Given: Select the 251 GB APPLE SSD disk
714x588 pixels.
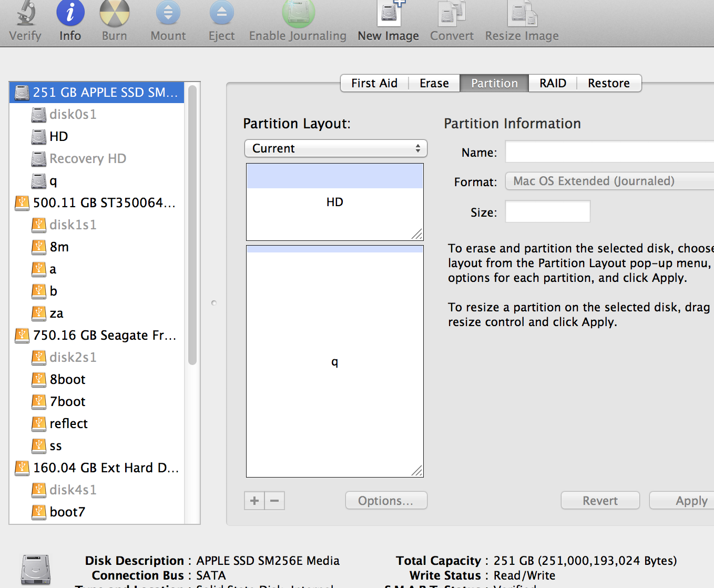Looking at the screenshot, I should tap(97, 93).
